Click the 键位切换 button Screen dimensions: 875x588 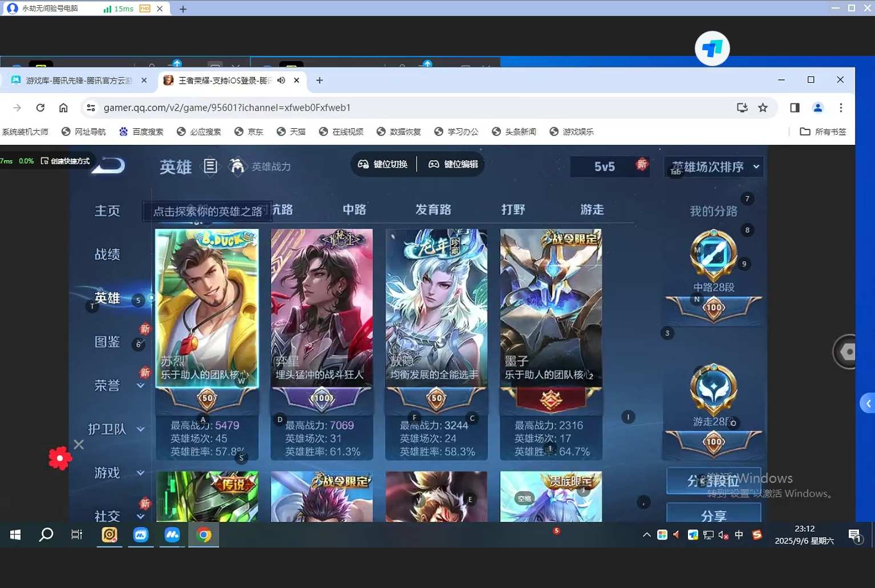(383, 164)
